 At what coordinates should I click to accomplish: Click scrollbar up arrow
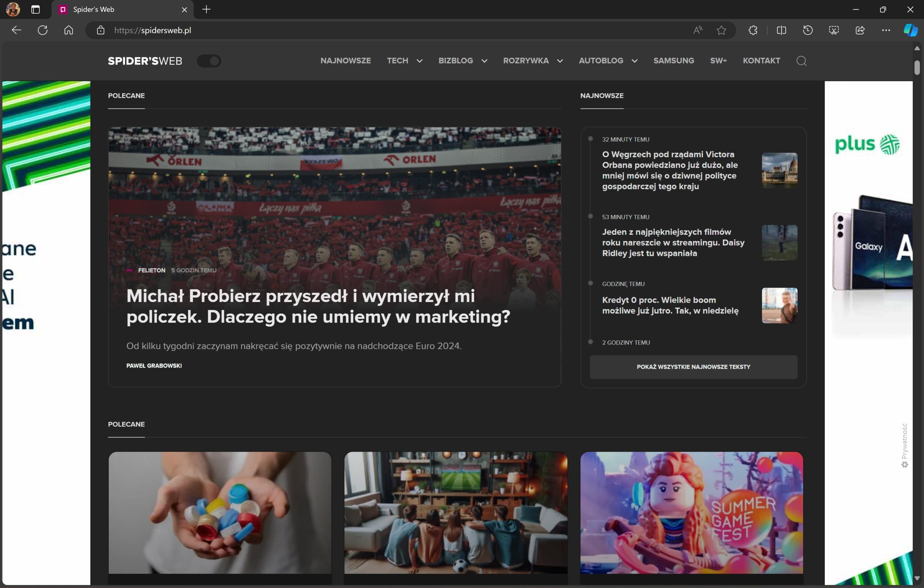(917, 48)
